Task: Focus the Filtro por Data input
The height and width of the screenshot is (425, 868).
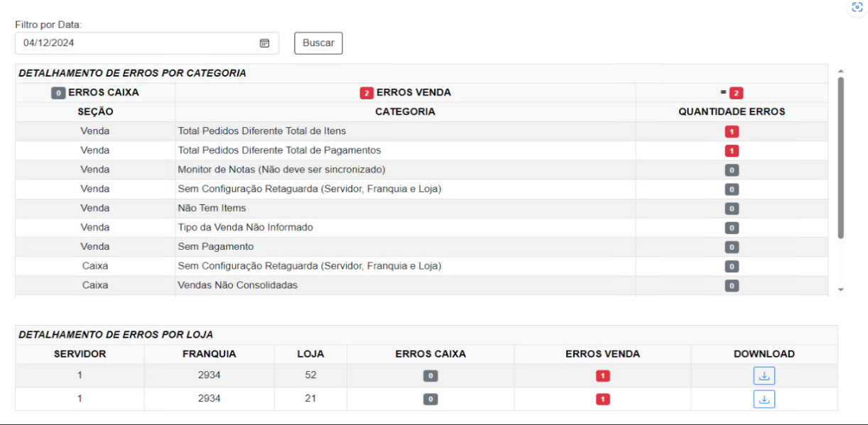Action: 135,43
